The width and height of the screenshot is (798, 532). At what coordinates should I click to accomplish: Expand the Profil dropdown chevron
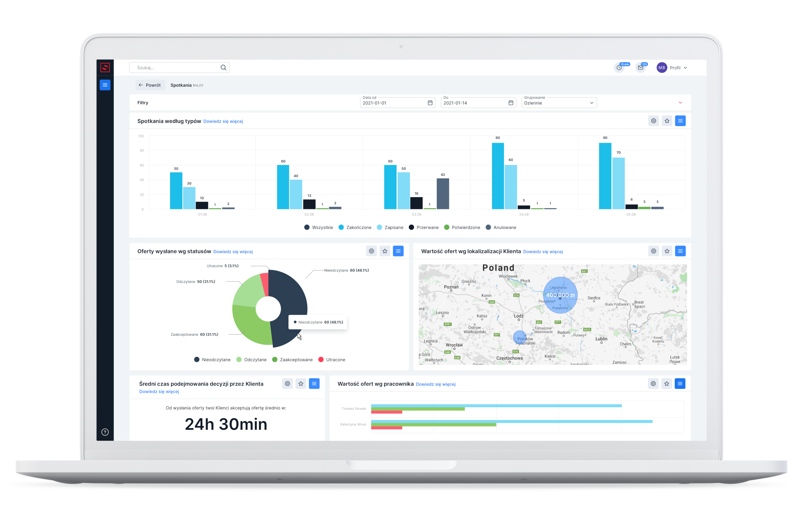(x=685, y=68)
